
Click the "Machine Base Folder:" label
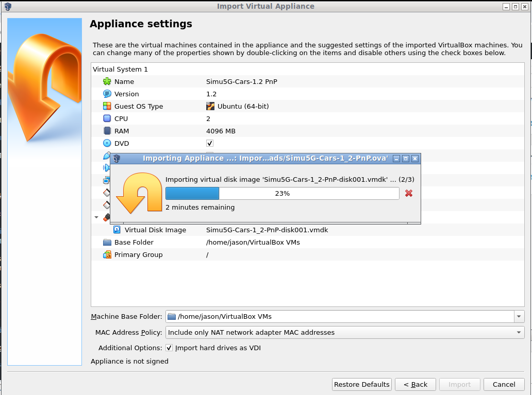coord(126,316)
